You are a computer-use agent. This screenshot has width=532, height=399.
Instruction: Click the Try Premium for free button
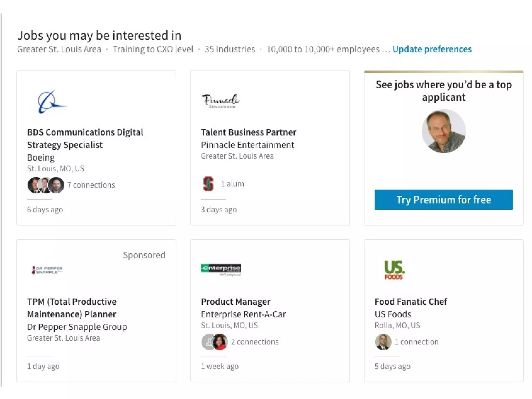(443, 200)
